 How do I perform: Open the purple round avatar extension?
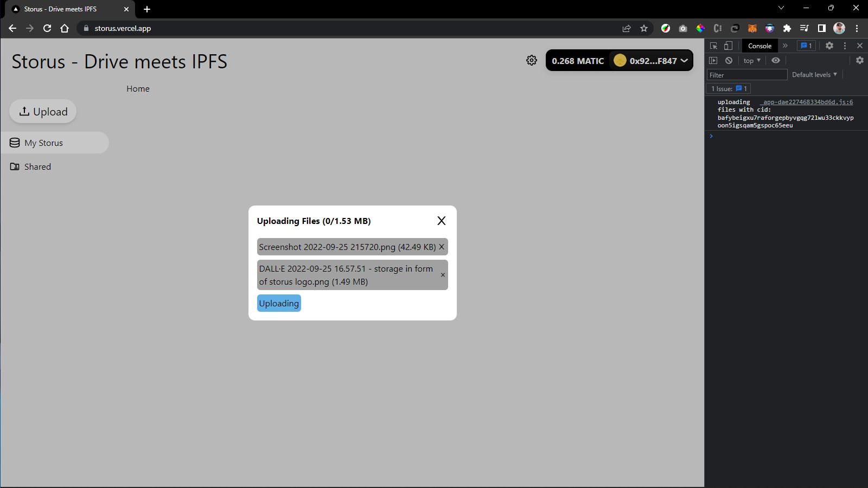click(770, 28)
